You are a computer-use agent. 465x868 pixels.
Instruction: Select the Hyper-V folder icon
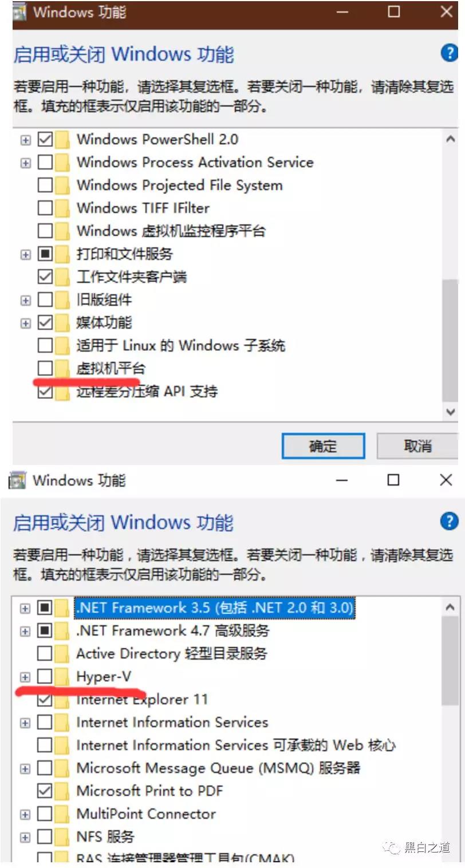point(62,676)
